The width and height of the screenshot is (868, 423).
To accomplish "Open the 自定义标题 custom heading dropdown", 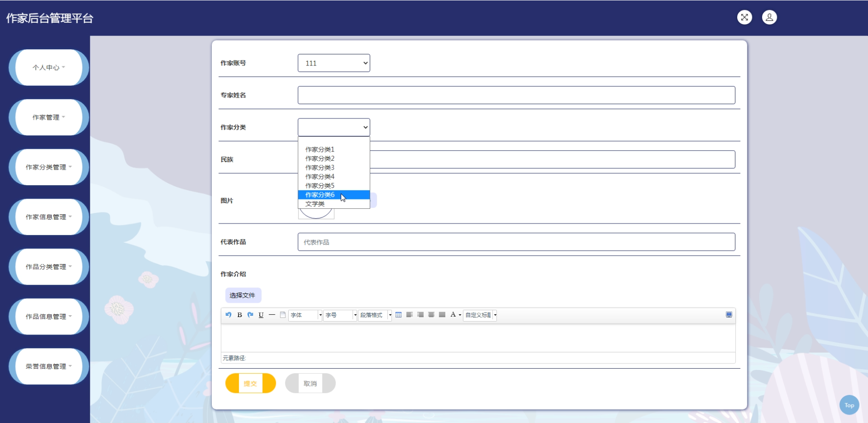I will pos(480,315).
